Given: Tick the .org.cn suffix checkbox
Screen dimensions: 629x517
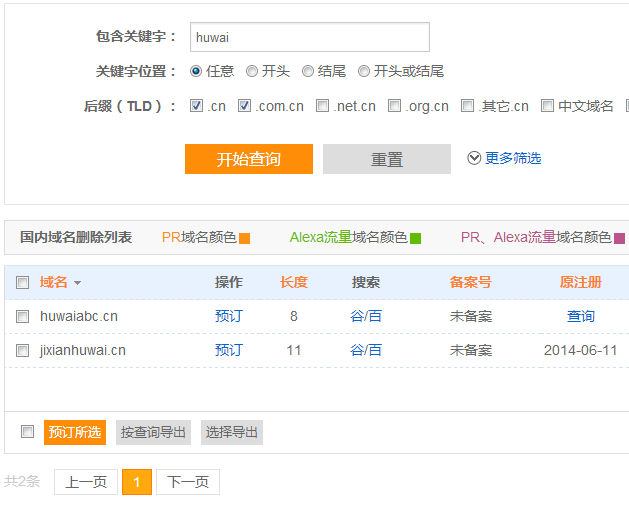Looking at the screenshot, I should (x=394, y=105).
